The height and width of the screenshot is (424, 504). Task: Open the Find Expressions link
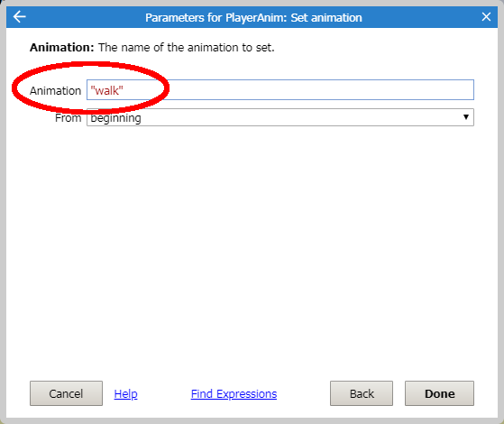(234, 393)
